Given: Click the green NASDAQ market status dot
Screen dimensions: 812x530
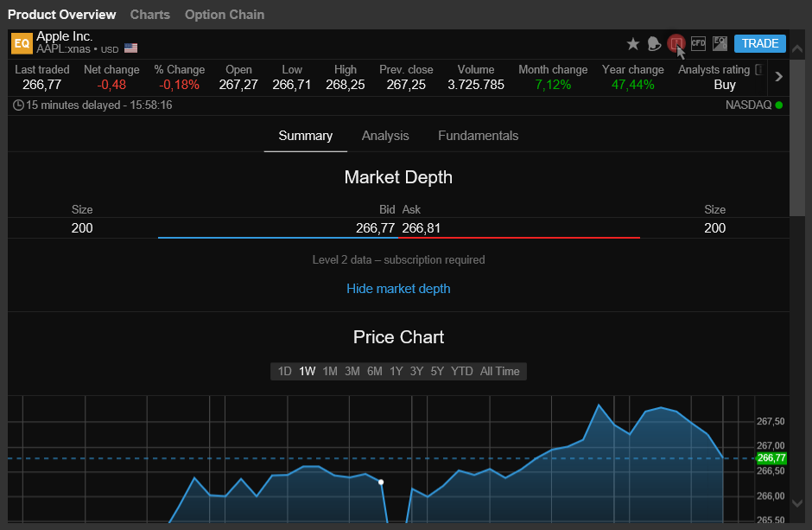Looking at the screenshot, I should 779,105.
